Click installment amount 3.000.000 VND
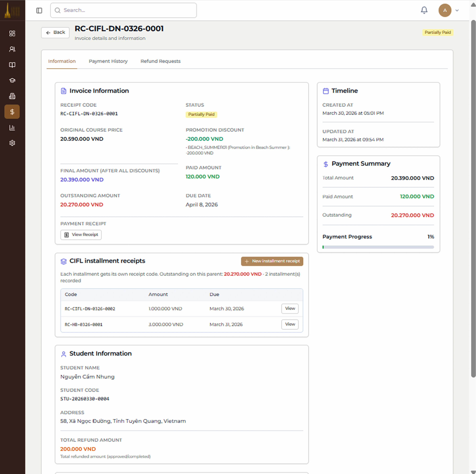 pos(166,325)
